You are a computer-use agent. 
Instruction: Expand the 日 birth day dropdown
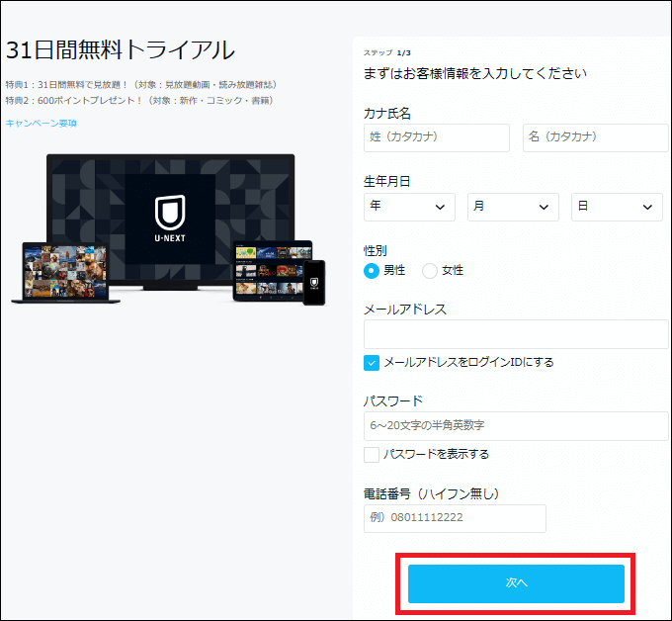[616, 207]
